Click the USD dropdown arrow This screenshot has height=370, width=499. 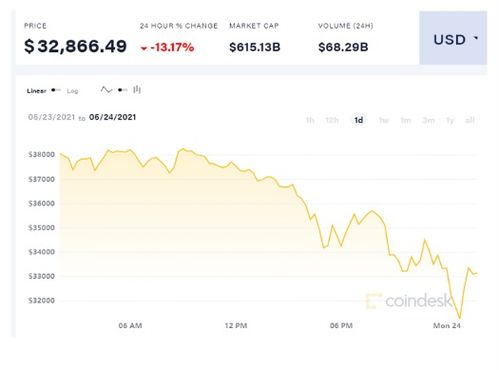(476, 38)
